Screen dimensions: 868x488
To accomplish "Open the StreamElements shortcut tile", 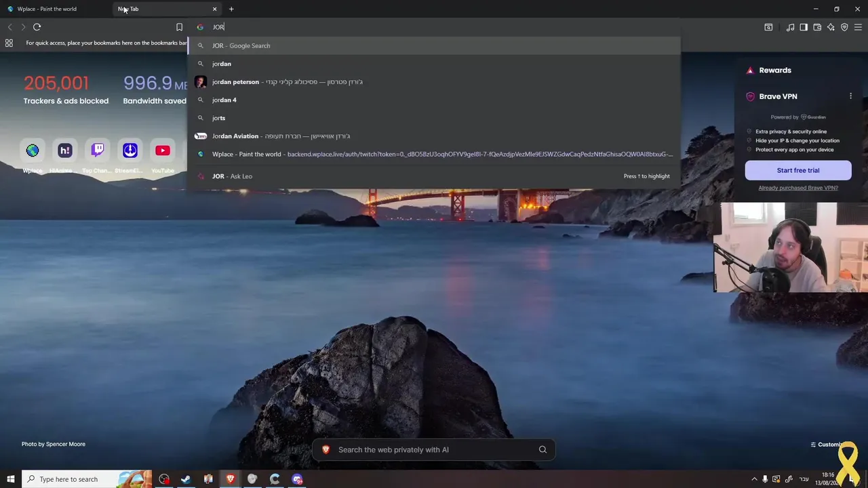I will pos(130,150).
